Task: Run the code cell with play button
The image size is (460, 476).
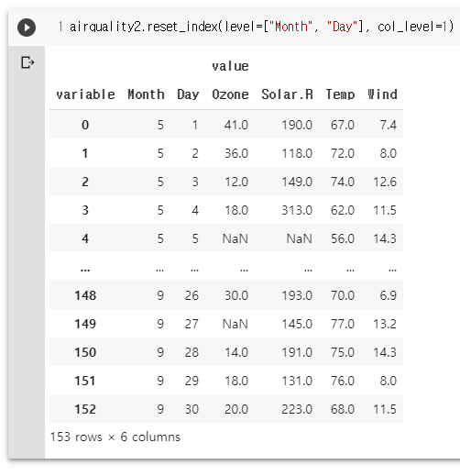Action: tap(27, 28)
